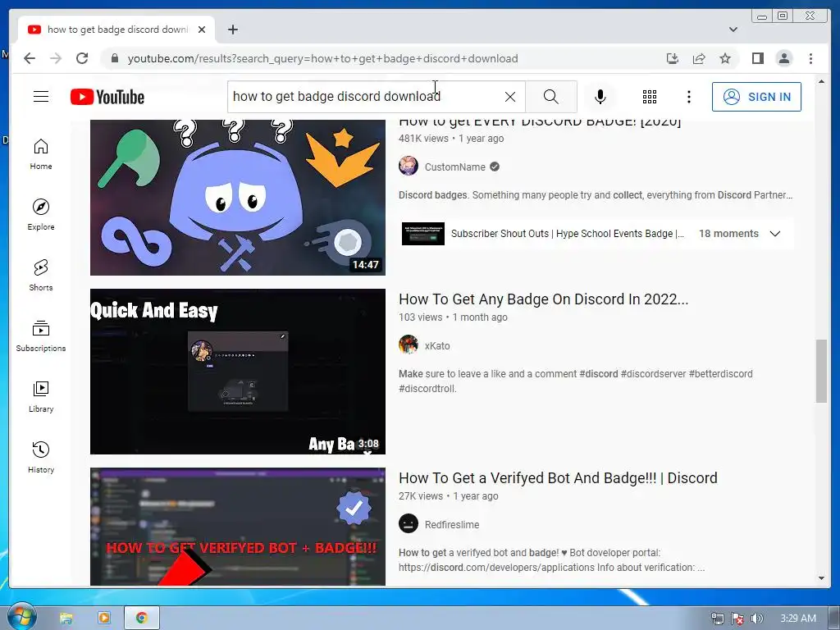Open the 'Quick And Easy' video thumbnail
Viewport: 840px width, 630px height.
[237, 372]
